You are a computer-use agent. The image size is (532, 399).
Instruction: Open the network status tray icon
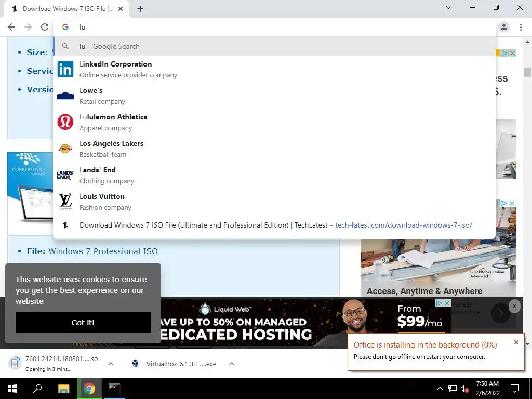click(453, 389)
